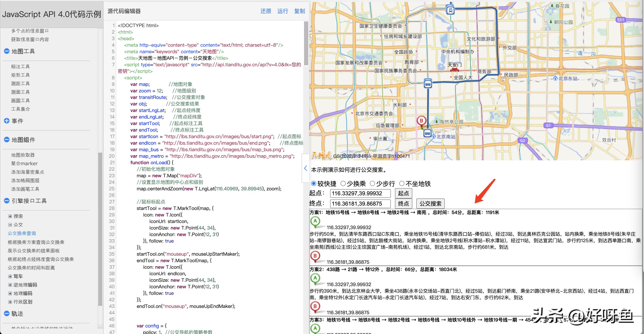Click the bus icon beside 北京南站

[x=427, y=133]
